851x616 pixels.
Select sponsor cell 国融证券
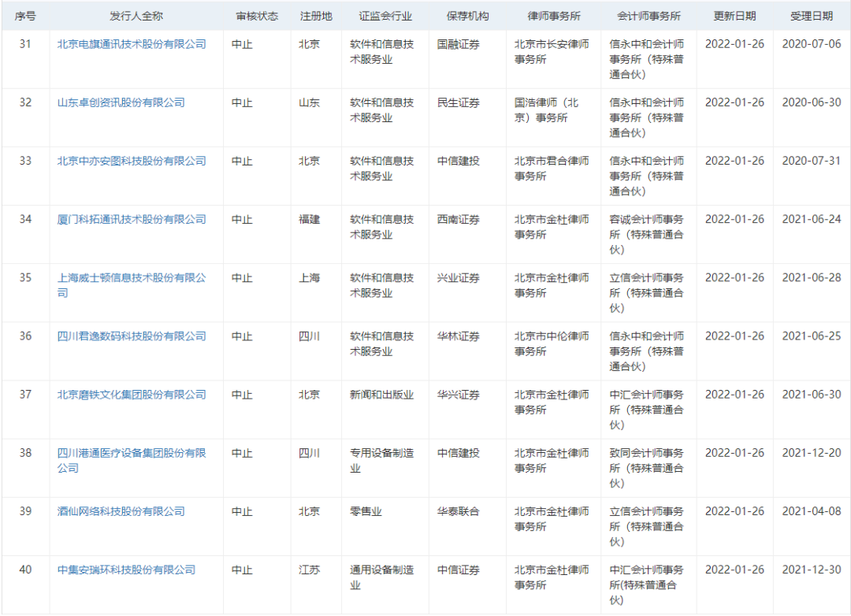(x=459, y=44)
